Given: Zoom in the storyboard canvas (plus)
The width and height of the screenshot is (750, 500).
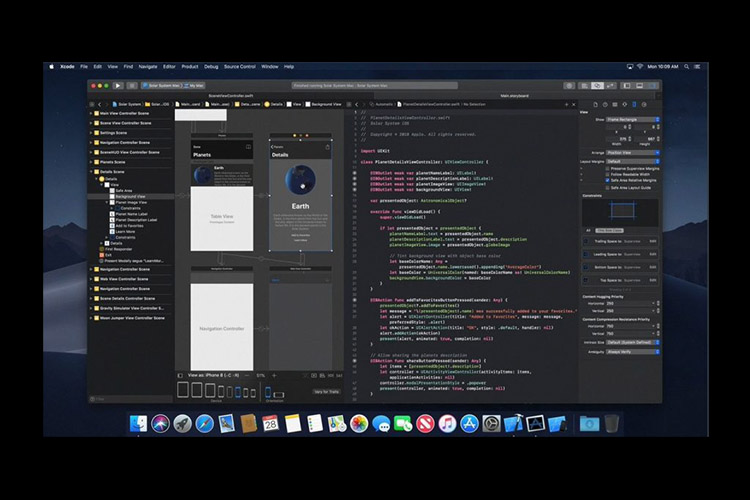Looking at the screenshot, I should click(274, 376).
